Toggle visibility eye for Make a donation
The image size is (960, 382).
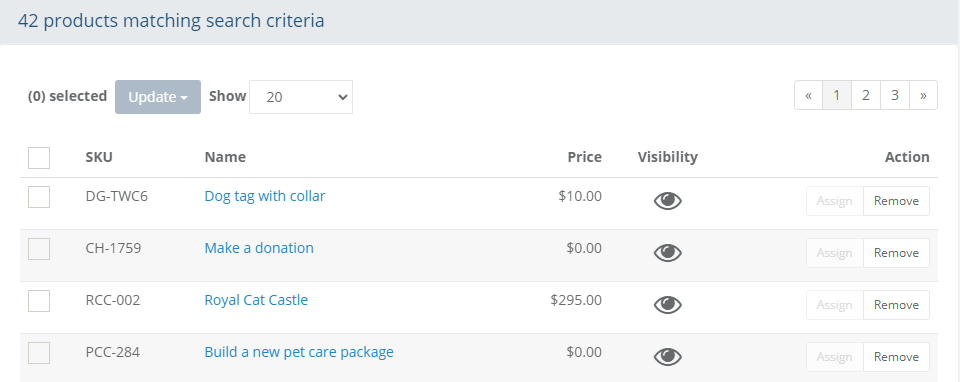667,253
